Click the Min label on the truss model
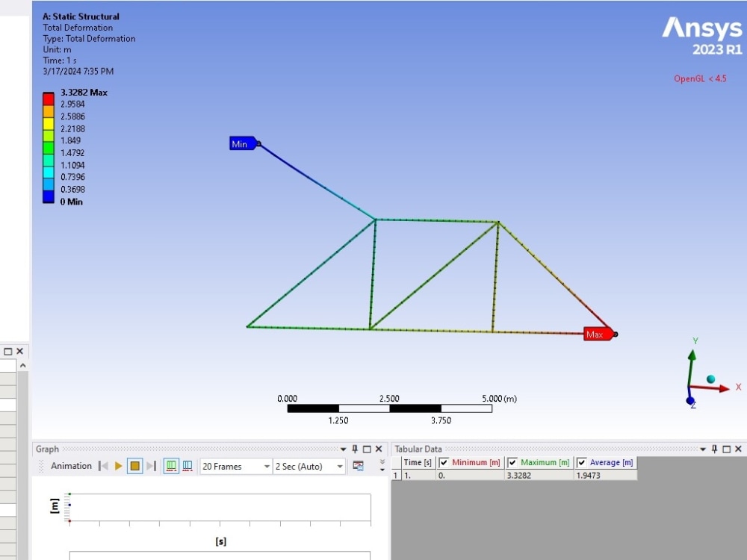The height and width of the screenshot is (560, 747). click(x=241, y=143)
